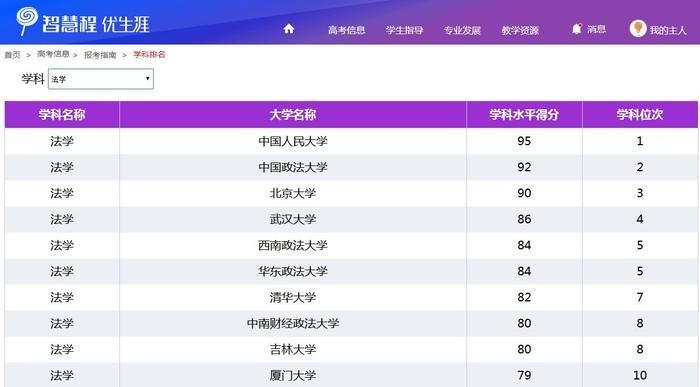Select 中国政法大学 cell
This screenshot has height=387, width=700.
(293, 167)
